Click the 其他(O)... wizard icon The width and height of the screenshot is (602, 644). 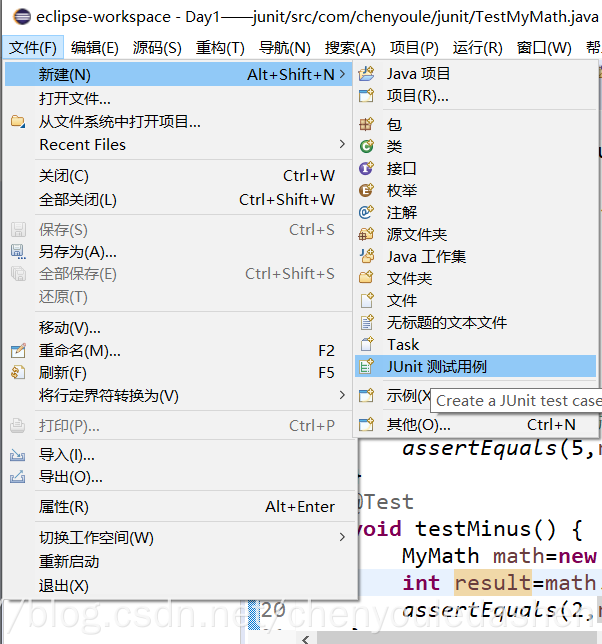[366, 424]
